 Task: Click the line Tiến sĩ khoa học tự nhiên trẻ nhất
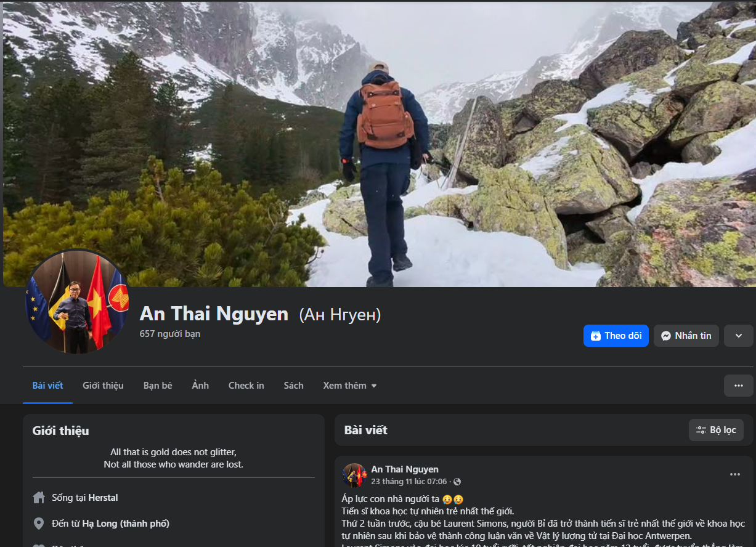[428, 511]
